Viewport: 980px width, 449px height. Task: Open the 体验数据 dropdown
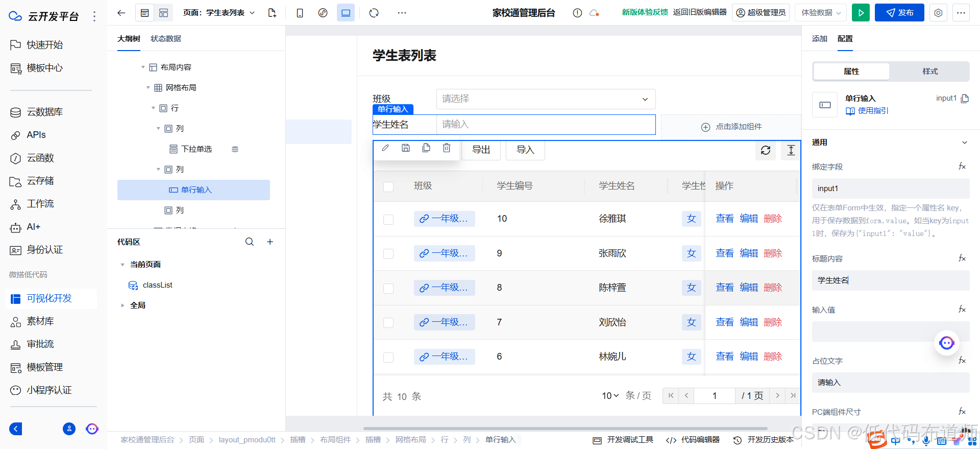click(x=821, y=13)
